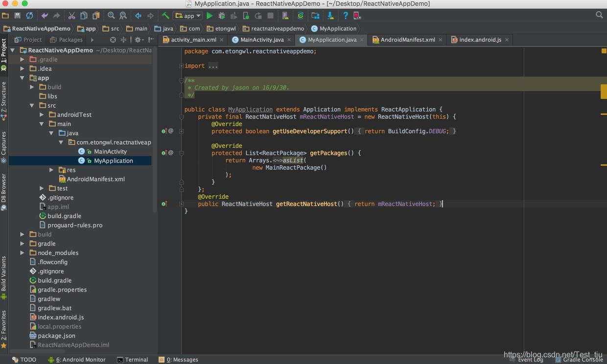The height and width of the screenshot is (364, 607).
Task: Switch to the AndroidManifest.xml editor tab
Action: click(x=407, y=40)
